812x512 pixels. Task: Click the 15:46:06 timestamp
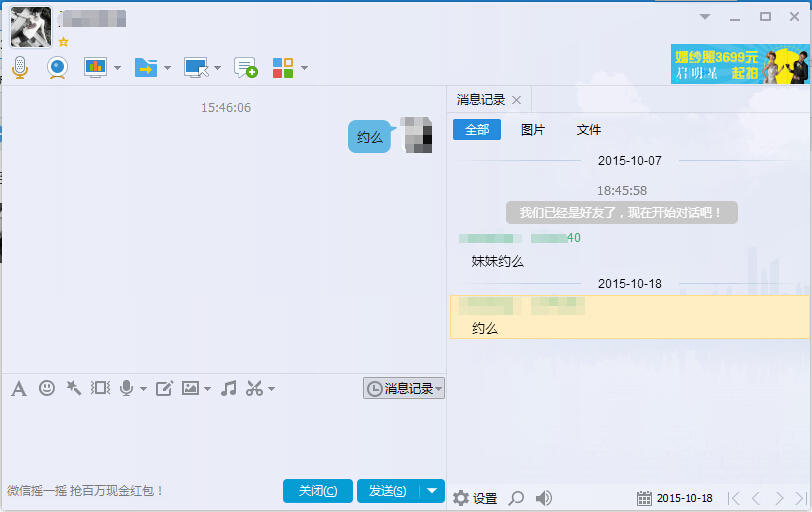tap(226, 108)
